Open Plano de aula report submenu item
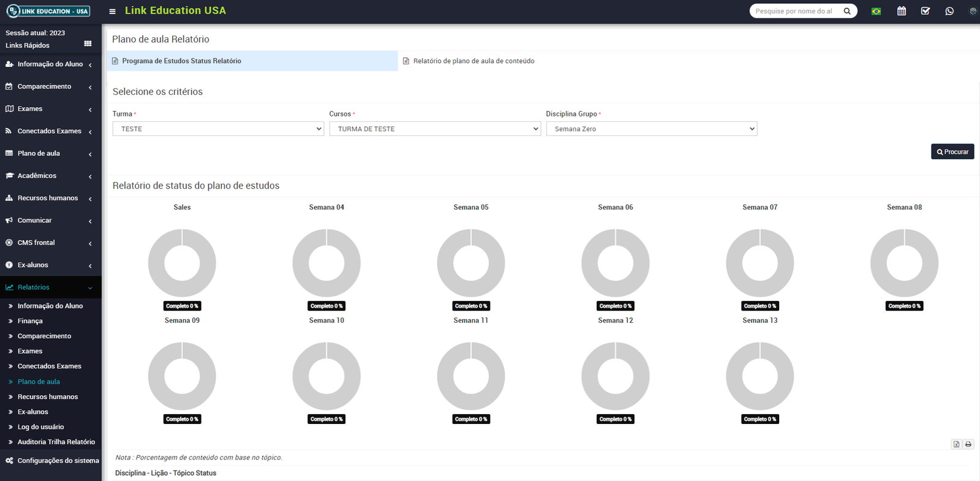Screen dimensions: 980x481 (39, 382)
